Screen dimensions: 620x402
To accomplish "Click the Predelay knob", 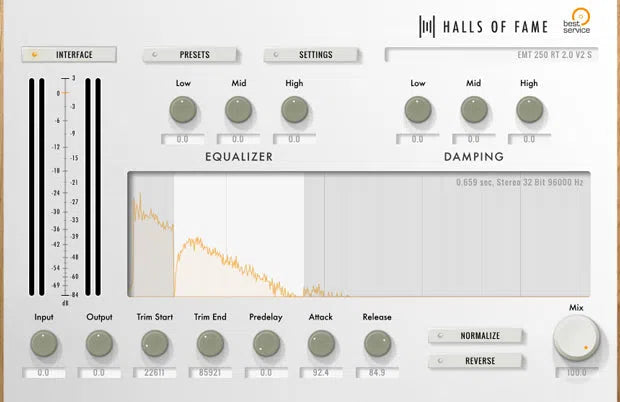I will point(266,344).
